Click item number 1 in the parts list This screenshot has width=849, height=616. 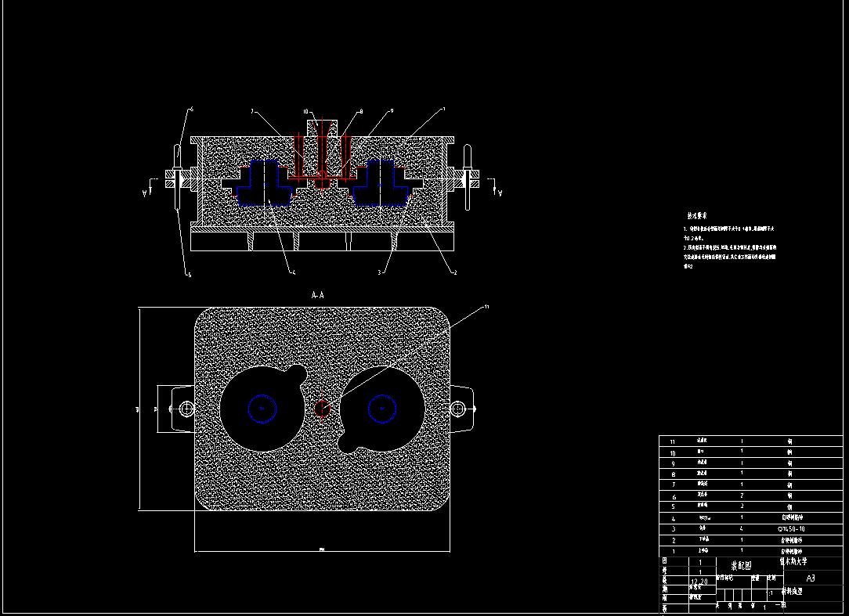[674, 552]
